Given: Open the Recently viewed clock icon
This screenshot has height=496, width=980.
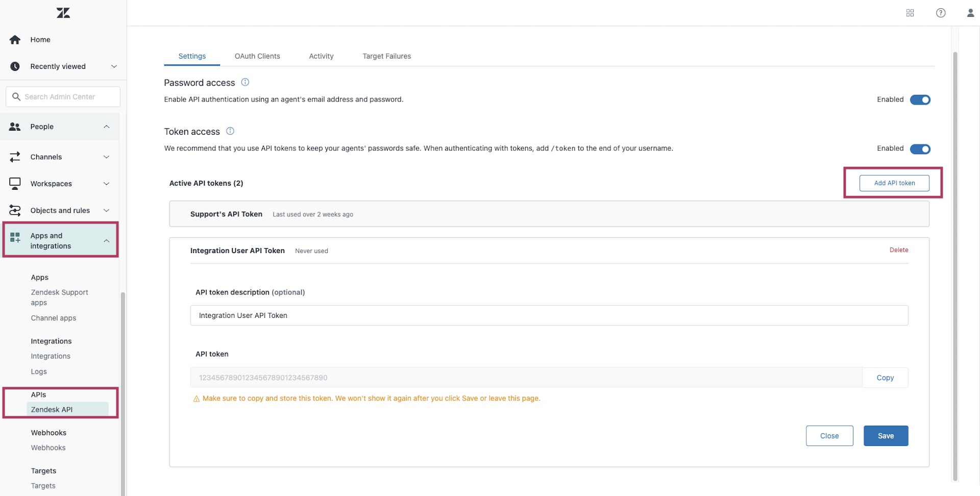Looking at the screenshot, I should [15, 66].
